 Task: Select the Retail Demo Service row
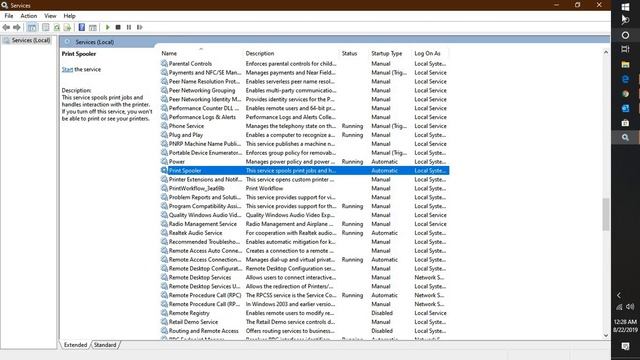click(x=304, y=322)
